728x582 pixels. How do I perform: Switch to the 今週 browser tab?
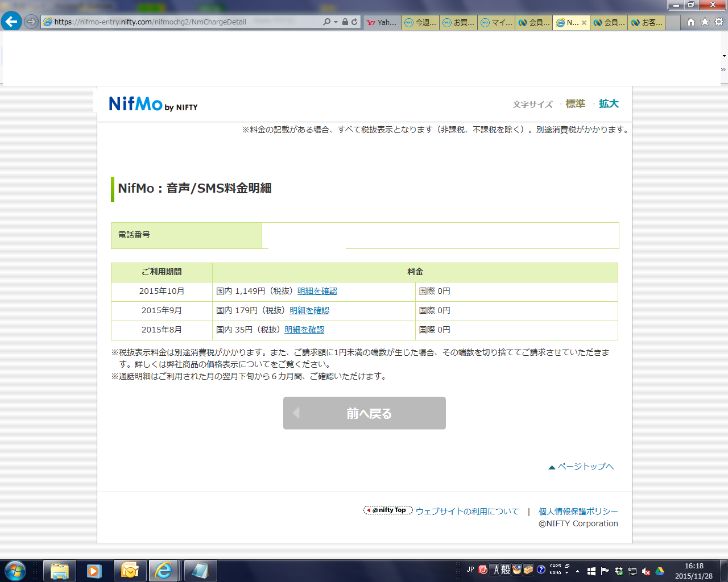click(x=420, y=22)
